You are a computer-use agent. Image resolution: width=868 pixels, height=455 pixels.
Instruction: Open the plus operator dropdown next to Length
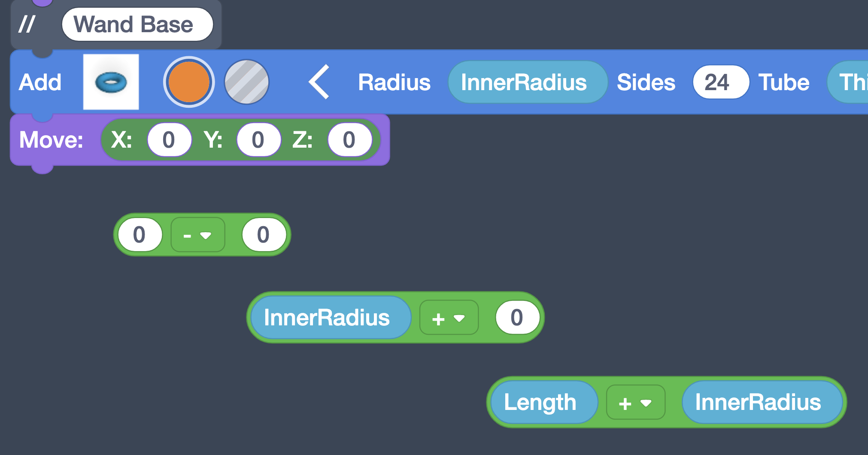635,402
